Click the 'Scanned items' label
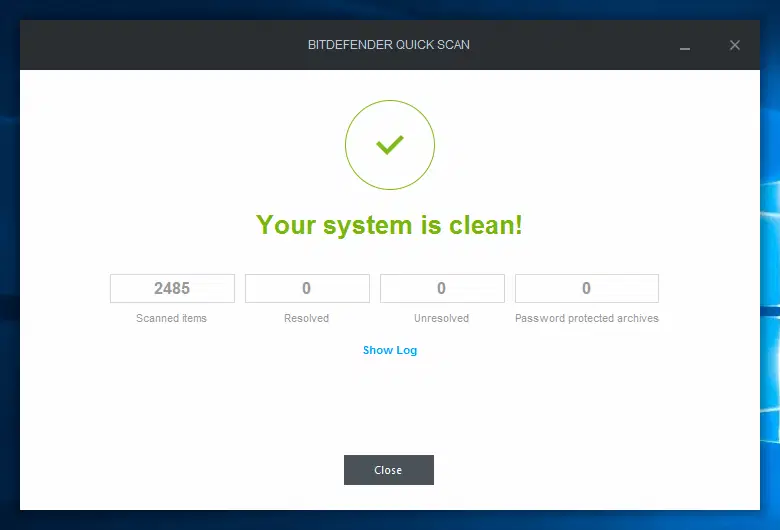Screen dimensions: 780x530 pos(171,318)
